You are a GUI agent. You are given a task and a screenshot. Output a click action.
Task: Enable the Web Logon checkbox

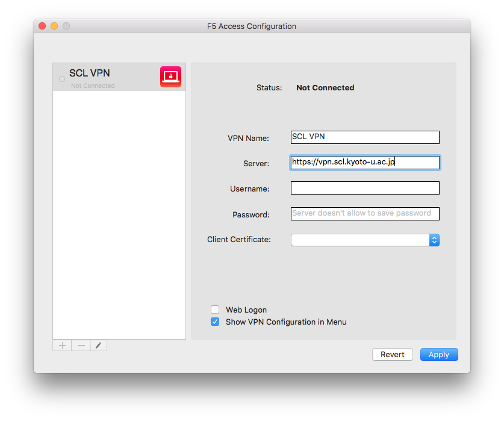click(x=215, y=310)
